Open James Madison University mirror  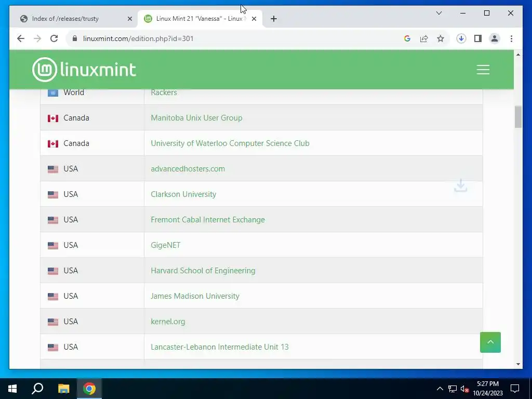pyautogui.click(x=195, y=296)
